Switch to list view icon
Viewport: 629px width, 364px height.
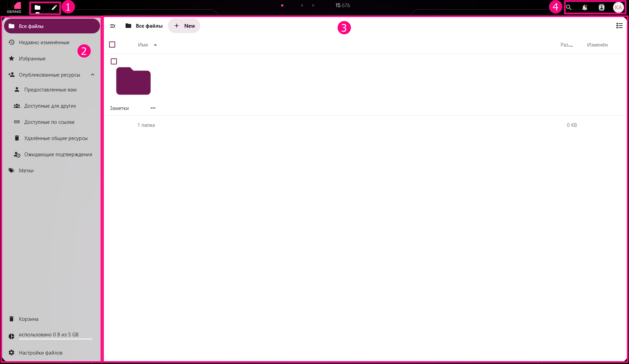(x=620, y=26)
